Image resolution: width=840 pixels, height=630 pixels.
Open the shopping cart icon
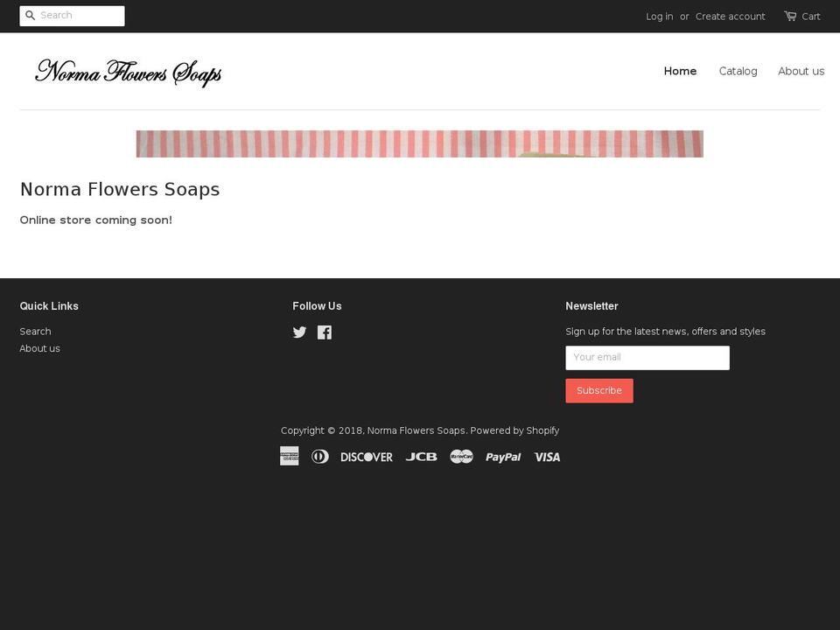point(790,16)
